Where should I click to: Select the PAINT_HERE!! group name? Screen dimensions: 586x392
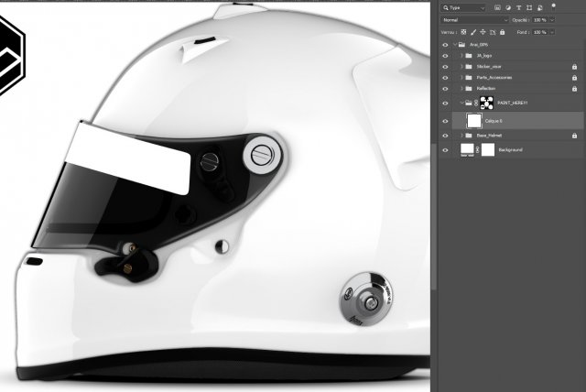pyautogui.click(x=513, y=103)
